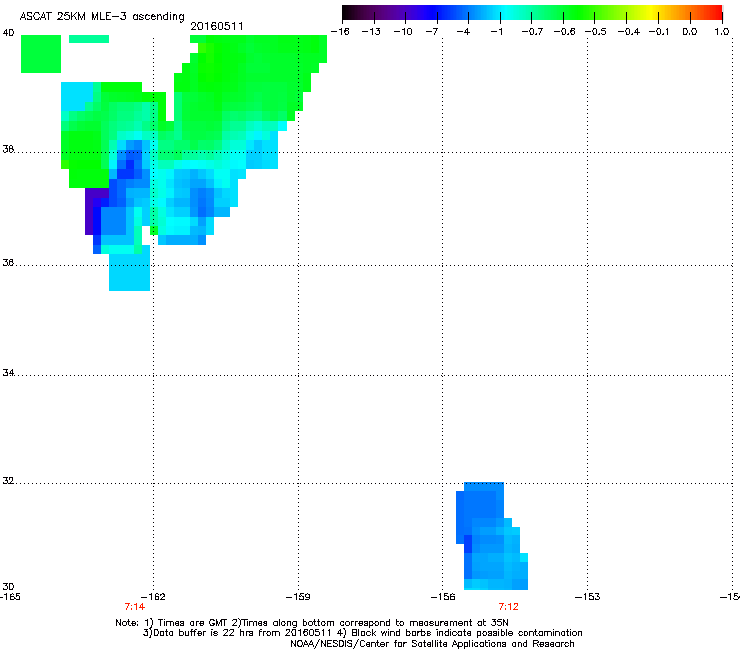Screen dimensions: 740x650
Task: Click the latitude 40 axis label
Action: pos(8,33)
